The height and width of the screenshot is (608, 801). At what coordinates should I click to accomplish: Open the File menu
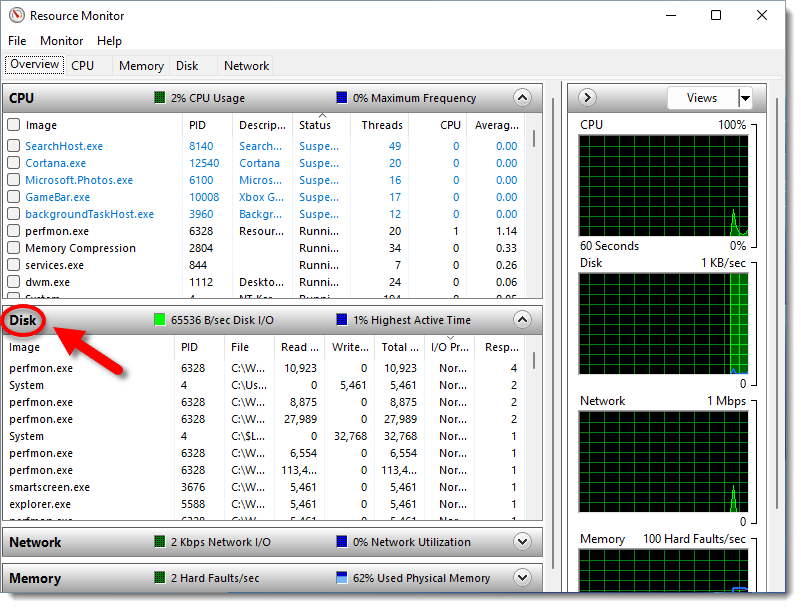16,40
